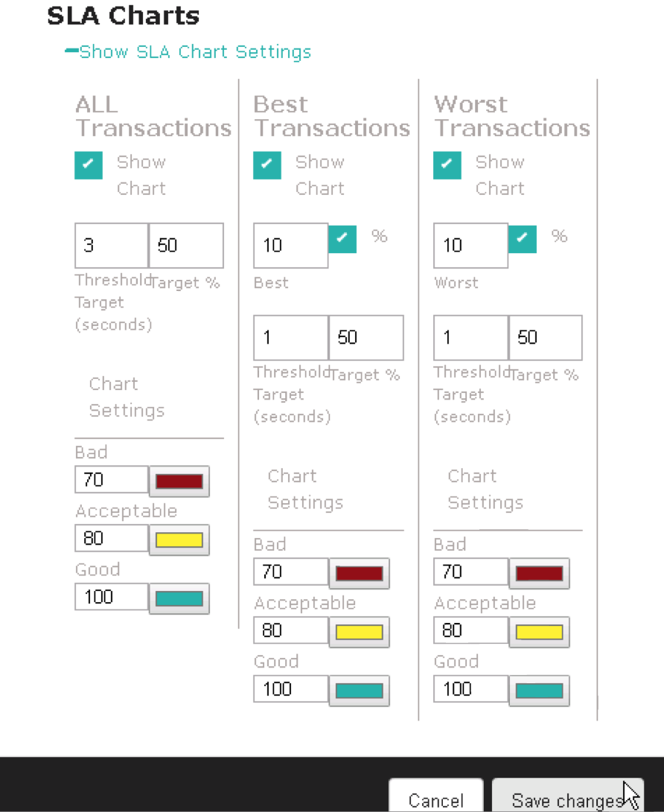Click the Cancel button
The image size is (664, 812).
pos(436,796)
